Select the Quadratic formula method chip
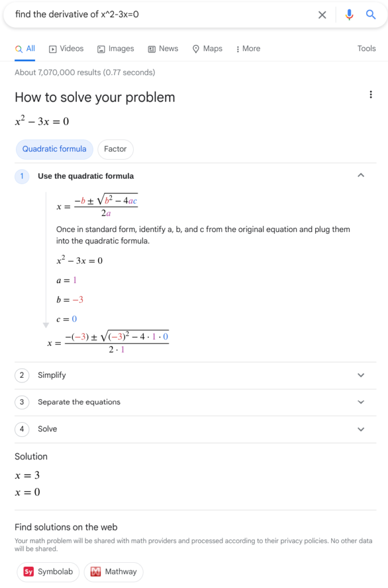This screenshot has height=588, width=388. pyautogui.click(x=54, y=149)
